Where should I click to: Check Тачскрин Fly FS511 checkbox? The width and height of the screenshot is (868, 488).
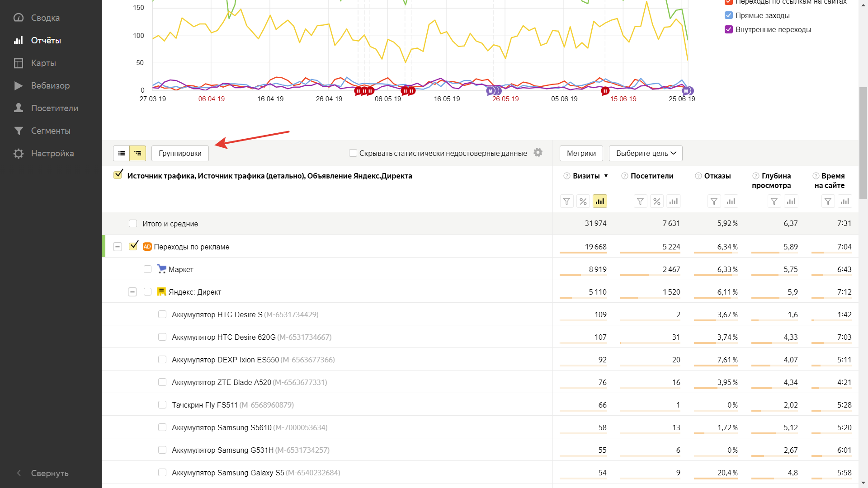[162, 405]
